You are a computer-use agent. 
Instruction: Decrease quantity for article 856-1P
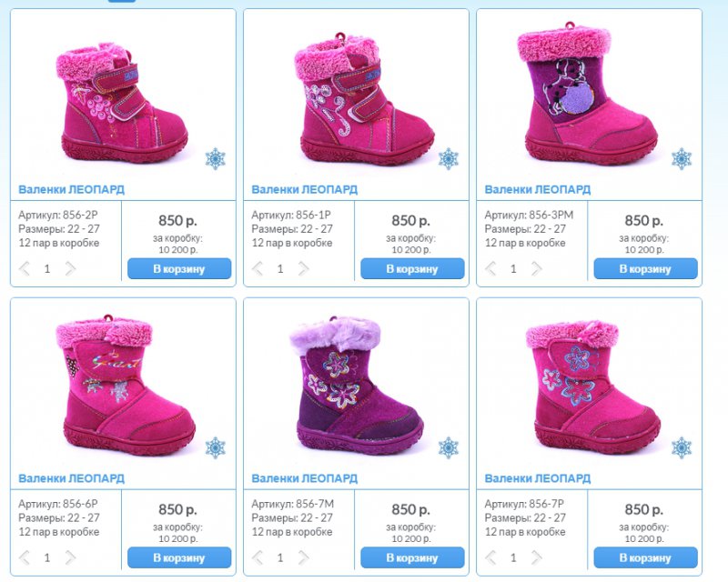tap(258, 268)
